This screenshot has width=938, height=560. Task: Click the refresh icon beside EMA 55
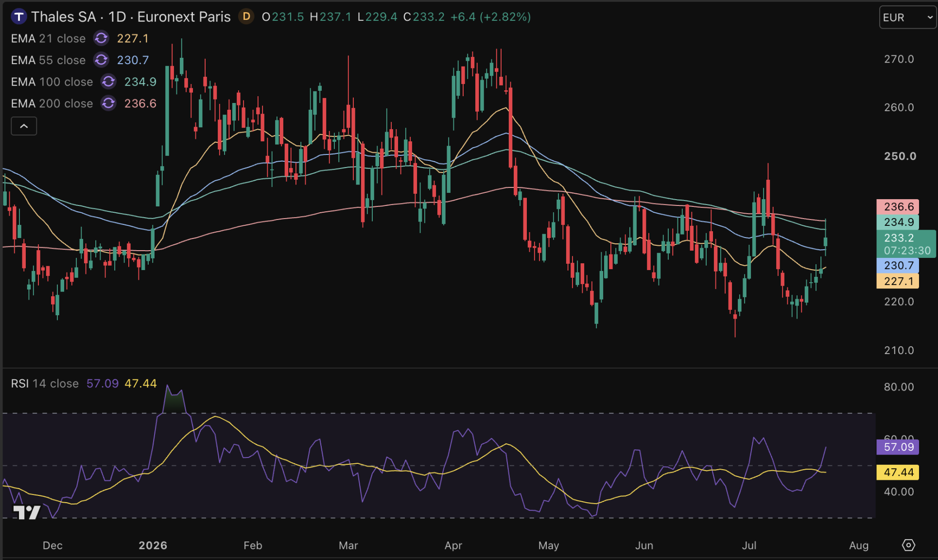(101, 60)
